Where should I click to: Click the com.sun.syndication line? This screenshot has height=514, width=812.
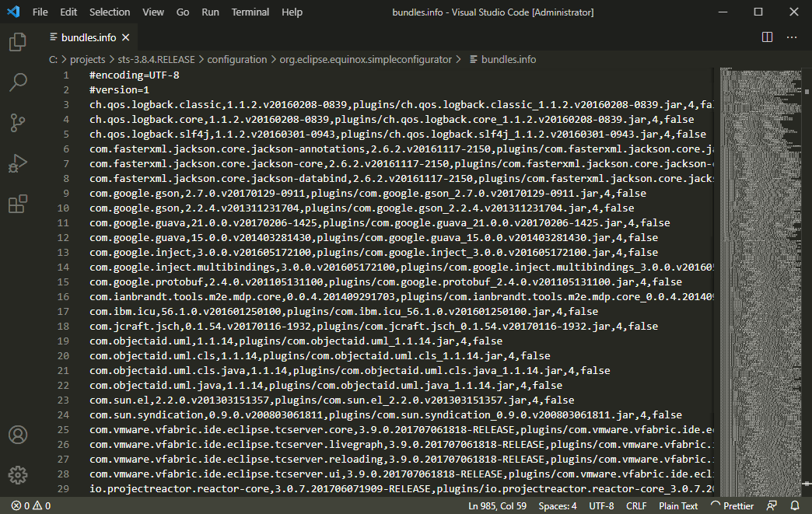(x=386, y=415)
